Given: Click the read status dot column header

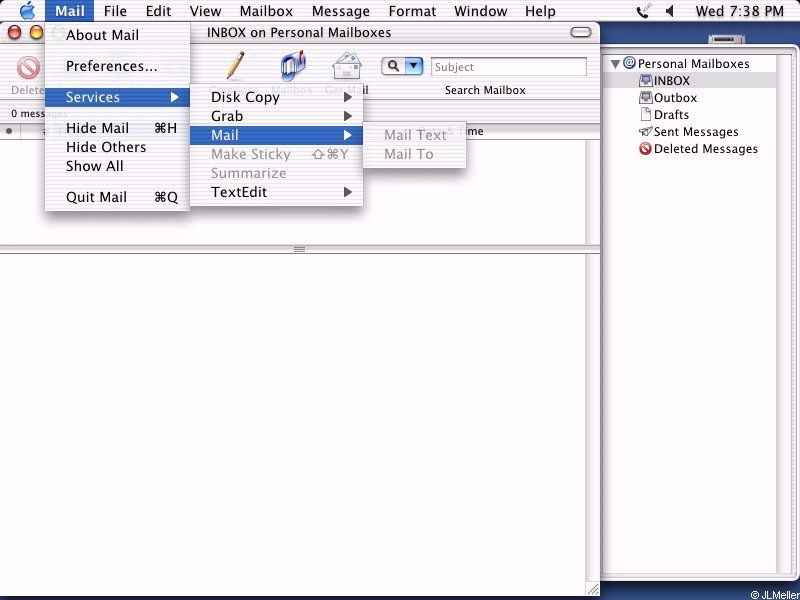Looking at the screenshot, I should (x=9, y=131).
